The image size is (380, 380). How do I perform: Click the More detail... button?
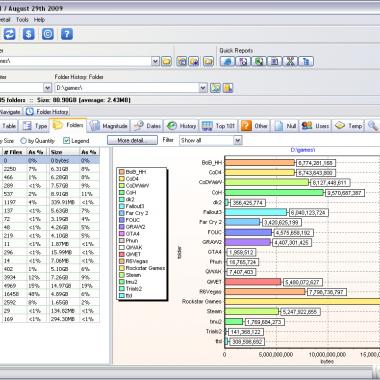point(132,140)
